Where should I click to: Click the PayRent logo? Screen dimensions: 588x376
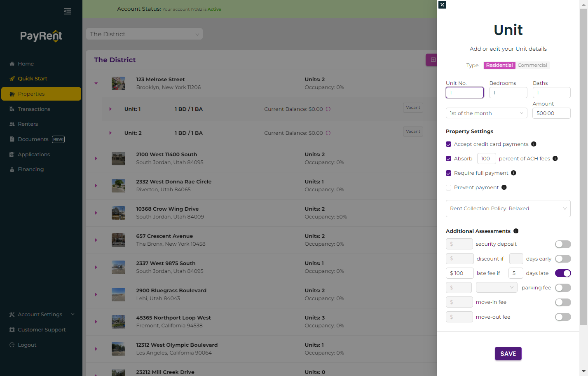click(41, 36)
